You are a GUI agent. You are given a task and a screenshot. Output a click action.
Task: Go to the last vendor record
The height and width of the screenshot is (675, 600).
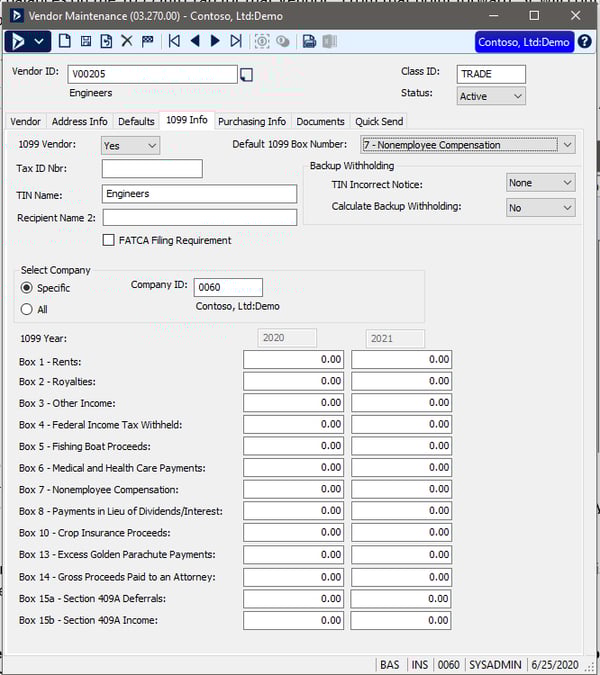tap(236, 41)
